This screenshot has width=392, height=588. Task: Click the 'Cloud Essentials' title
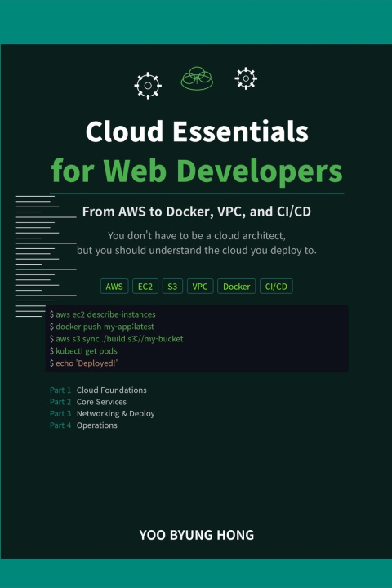pyautogui.click(x=197, y=131)
